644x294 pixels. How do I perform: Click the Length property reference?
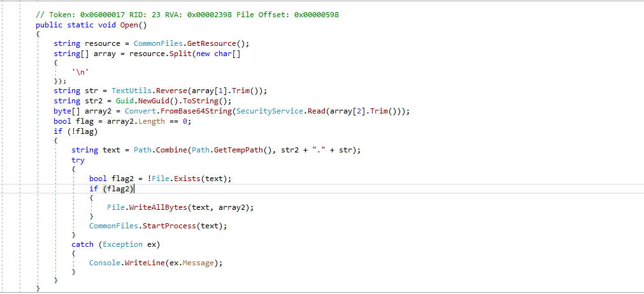tap(152, 121)
